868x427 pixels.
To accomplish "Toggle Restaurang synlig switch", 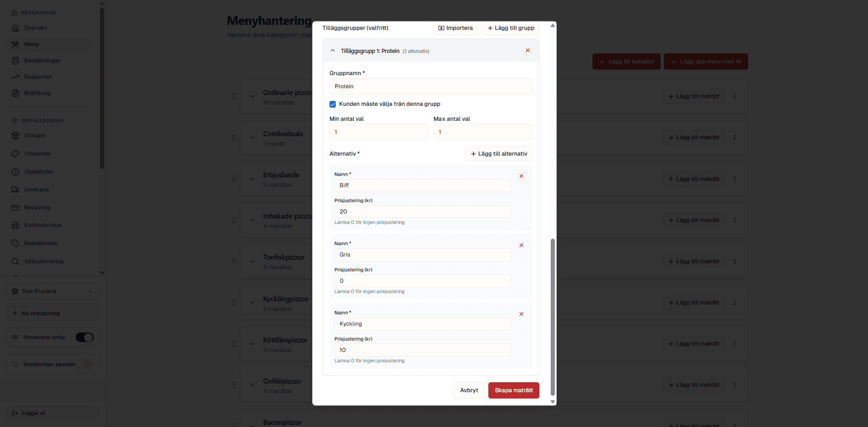I will point(85,337).
